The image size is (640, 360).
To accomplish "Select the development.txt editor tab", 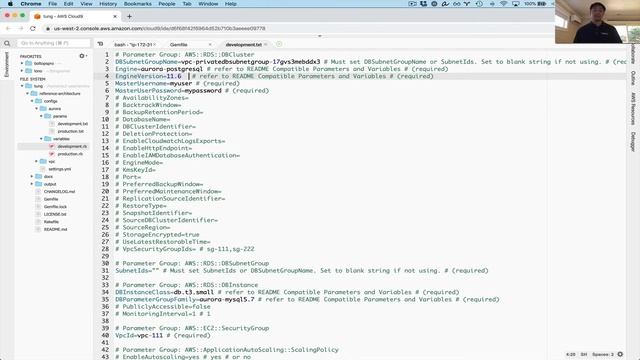I will pos(243,44).
